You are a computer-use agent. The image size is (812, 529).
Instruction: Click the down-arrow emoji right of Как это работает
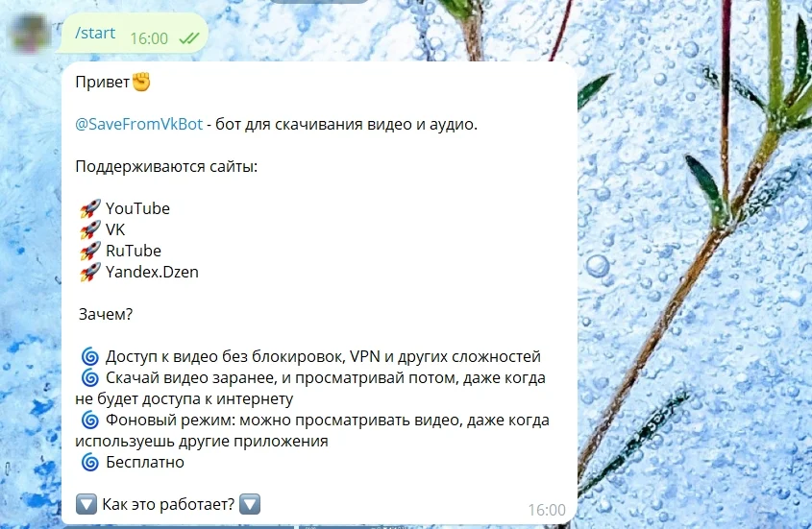(x=250, y=504)
